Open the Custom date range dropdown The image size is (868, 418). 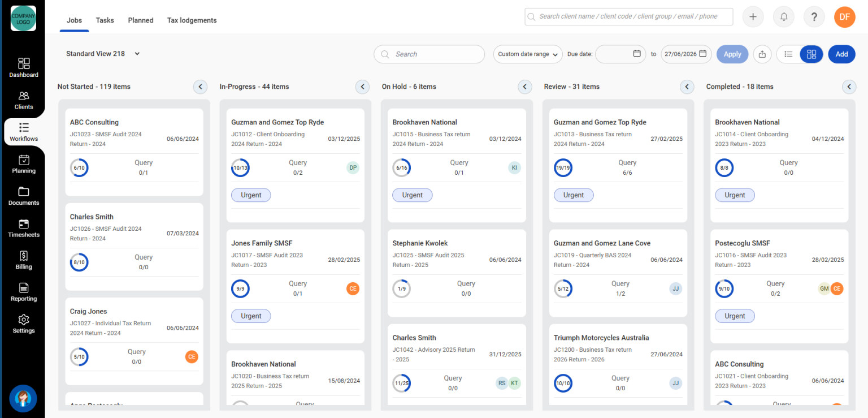tap(528, 54)
